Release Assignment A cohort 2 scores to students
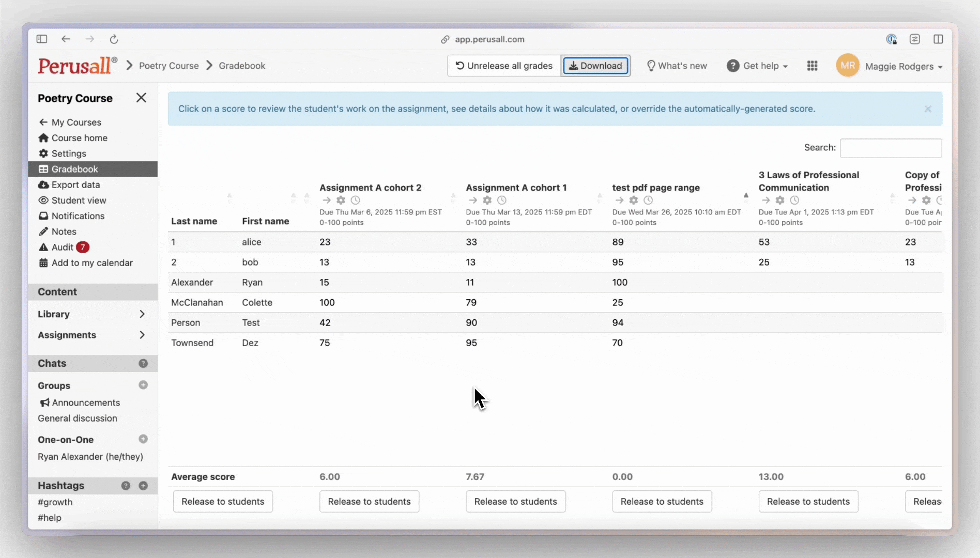This screenshot has height=558, width=980. (369, 501)
